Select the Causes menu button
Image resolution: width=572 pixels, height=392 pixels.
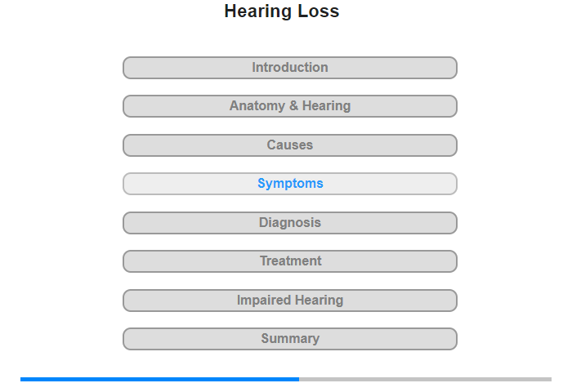click(x=290, y=145)
